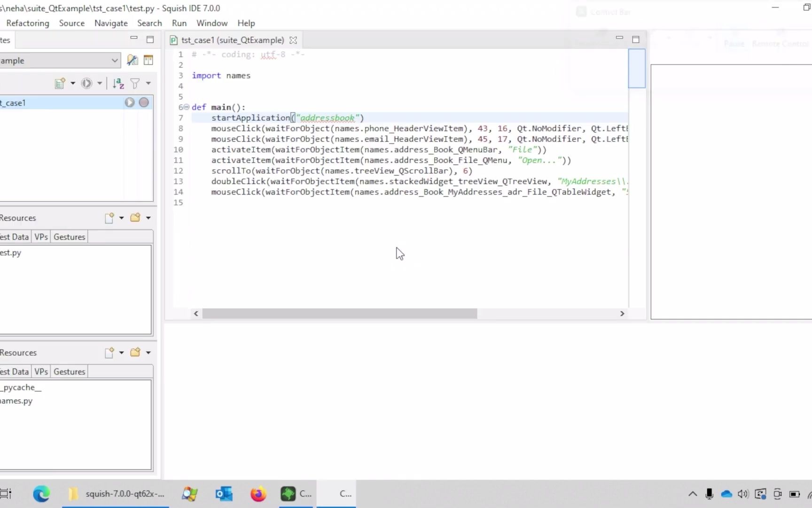
Task: Close the tst_case1 editor tab
Action: (293, 40)
